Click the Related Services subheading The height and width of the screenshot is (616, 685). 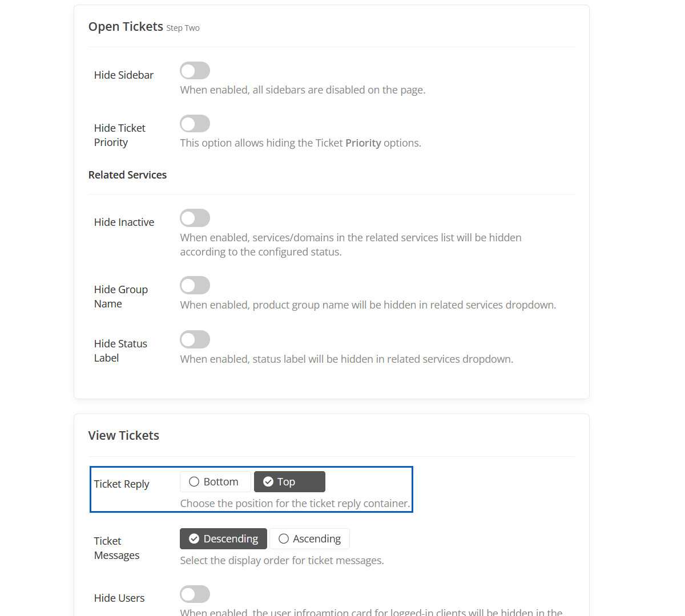127,175
